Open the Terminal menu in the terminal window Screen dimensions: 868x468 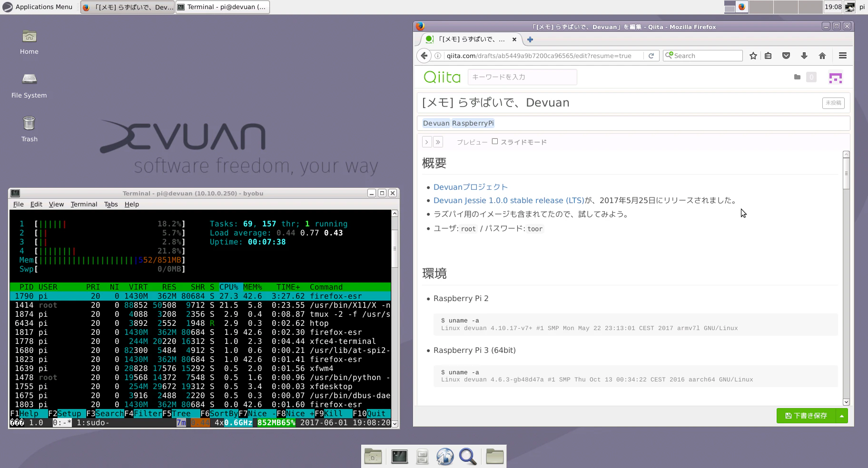pos(84,204)
